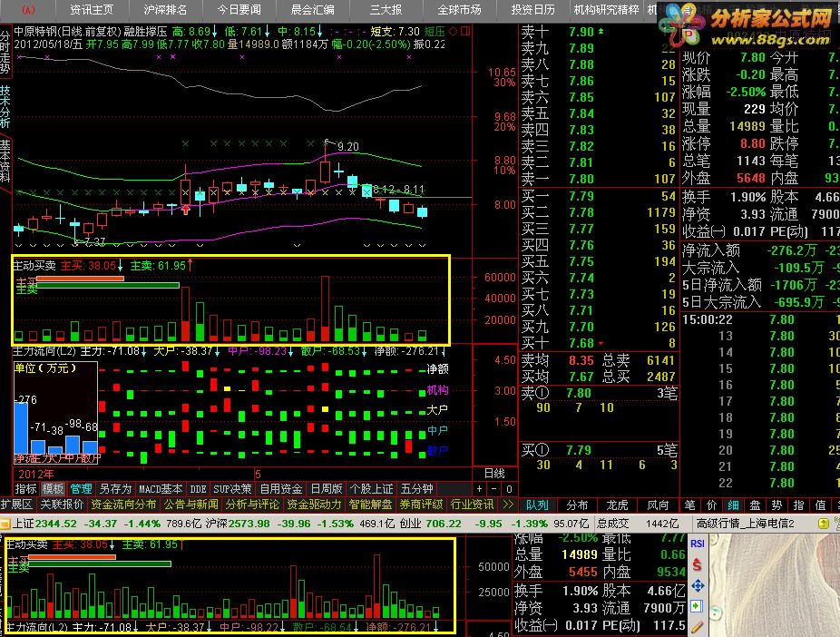
Task: Open the 券商评级 tab
Action: [x=421, y=505]
